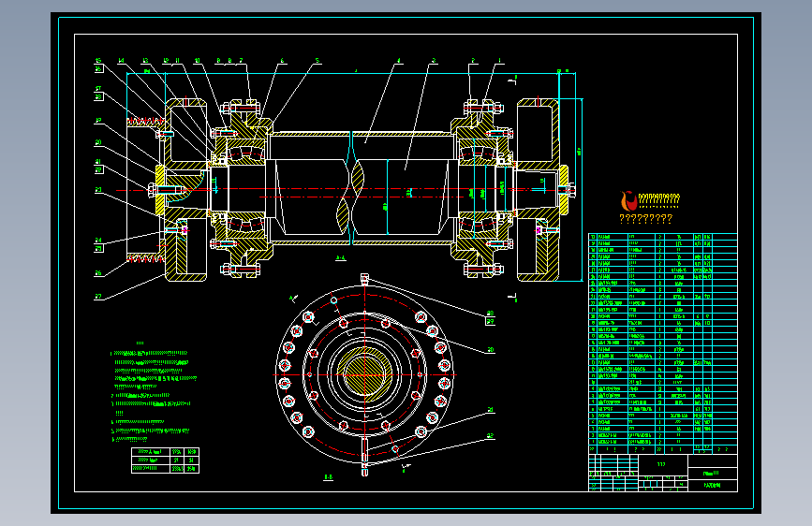812x526 pixels.
Task: Click the hatched shaft center in flange view
Action: click(x=364, y=373)
